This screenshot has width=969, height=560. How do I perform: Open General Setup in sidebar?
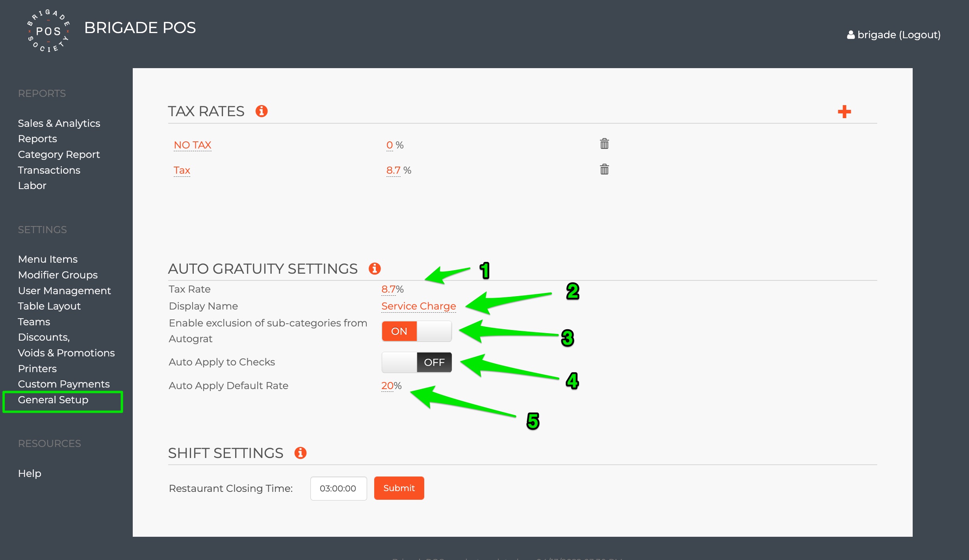(53, 400)
